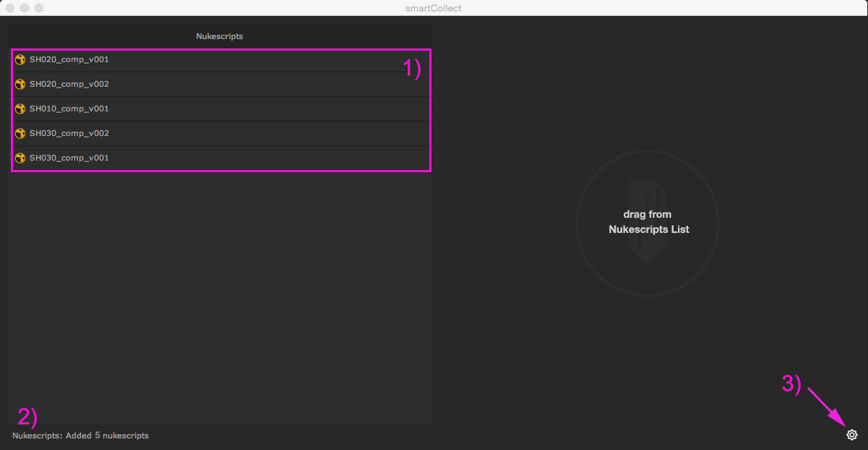The width and height of the screenshot is (868, 450).
Task: Choose the SH010_comp_v001 script name
Action: pyautogui.click(x=69, y=109)
